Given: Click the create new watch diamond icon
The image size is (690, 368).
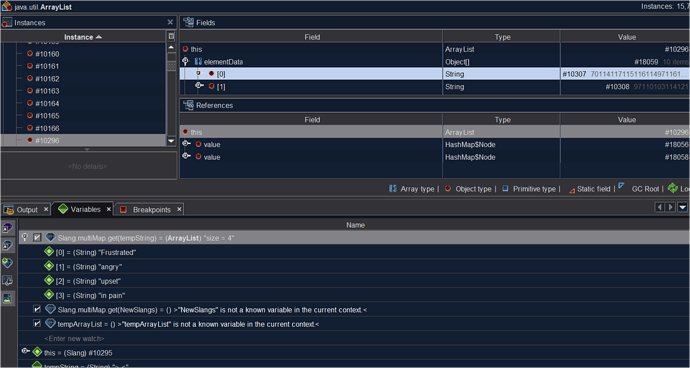Looking at the screenshot, I should click(7, 263).
